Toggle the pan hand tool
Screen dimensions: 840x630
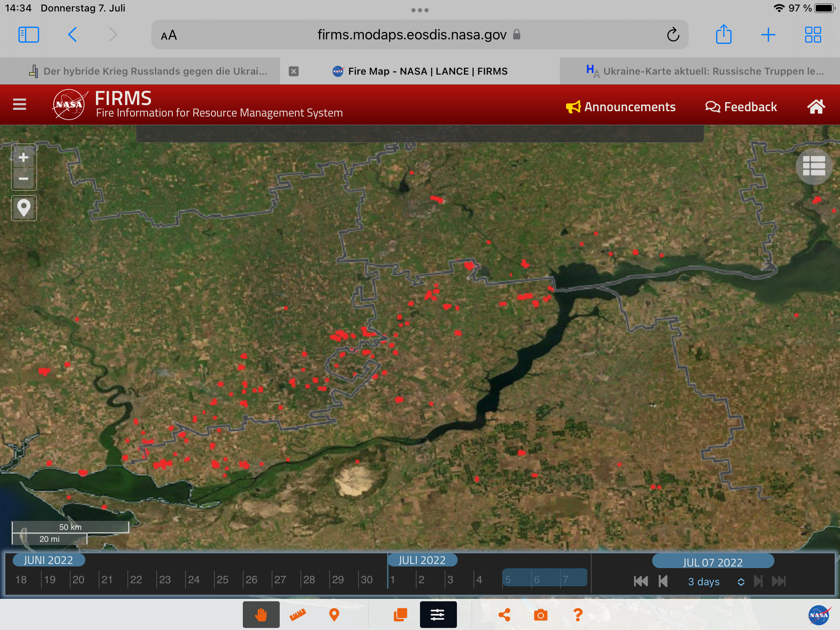261,614
